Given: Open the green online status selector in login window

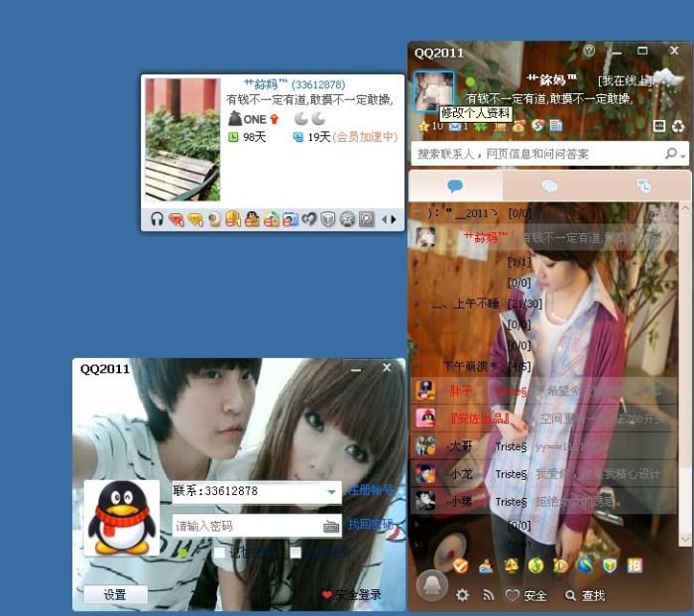Looking at the screenshot, I should tap(182, 554).
